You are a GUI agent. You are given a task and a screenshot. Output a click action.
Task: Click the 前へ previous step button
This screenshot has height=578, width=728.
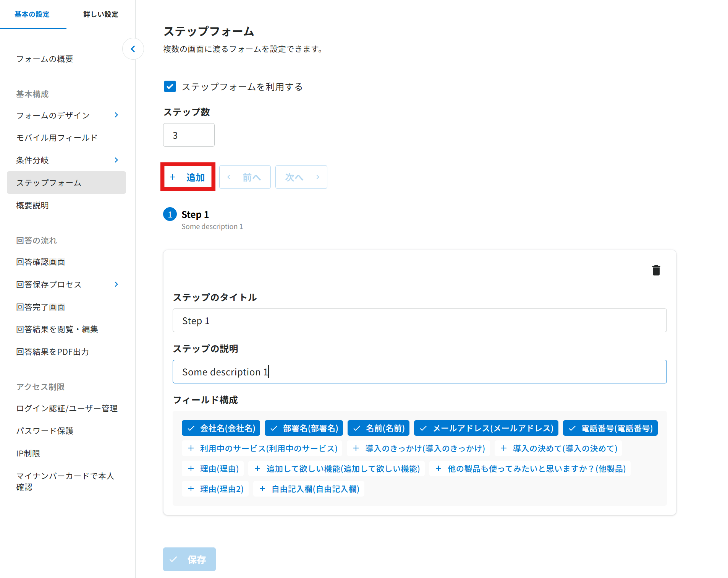(x=245, y=177)
